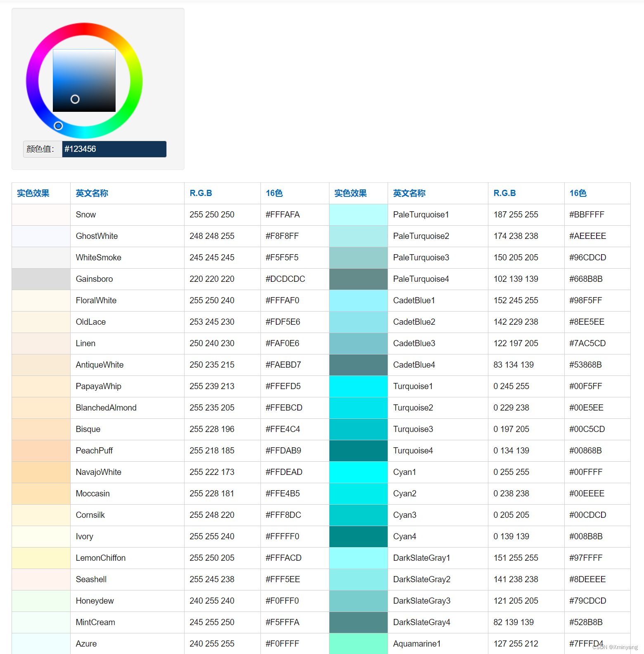
Task: Click the right 英文名称 column header
Action: point(409,193)
